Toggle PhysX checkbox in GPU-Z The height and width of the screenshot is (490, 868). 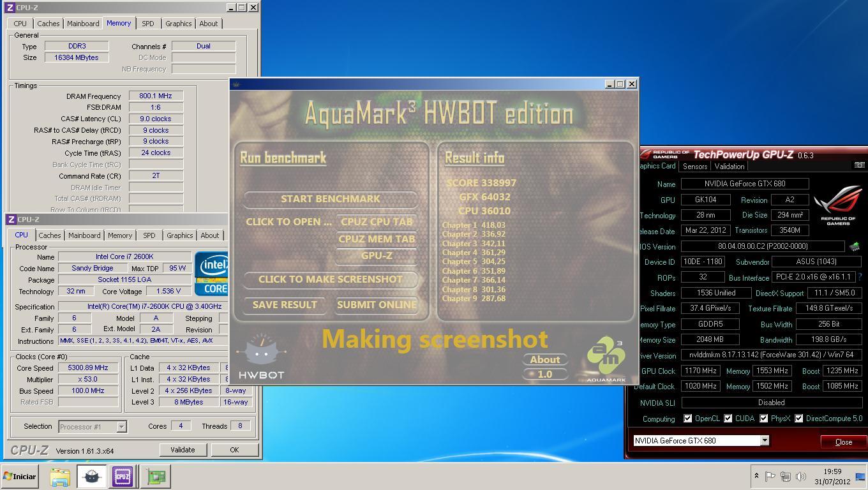(763, 419)
